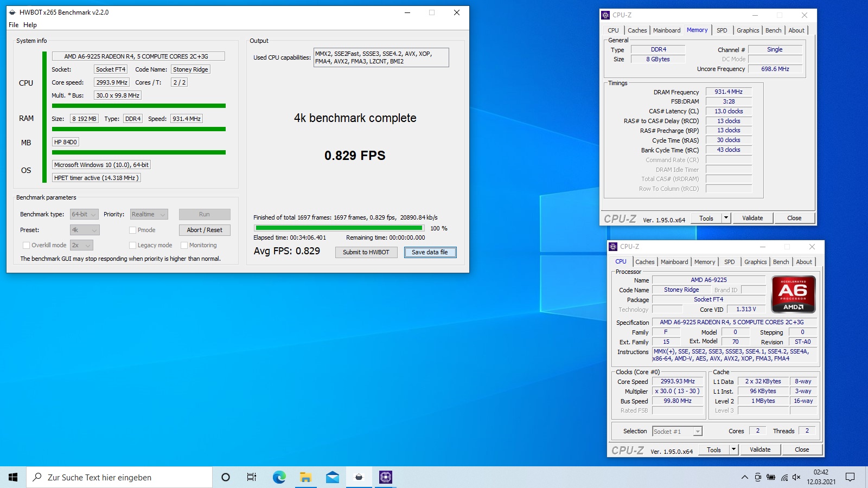Click the 0.829 FPS result text

355,156
